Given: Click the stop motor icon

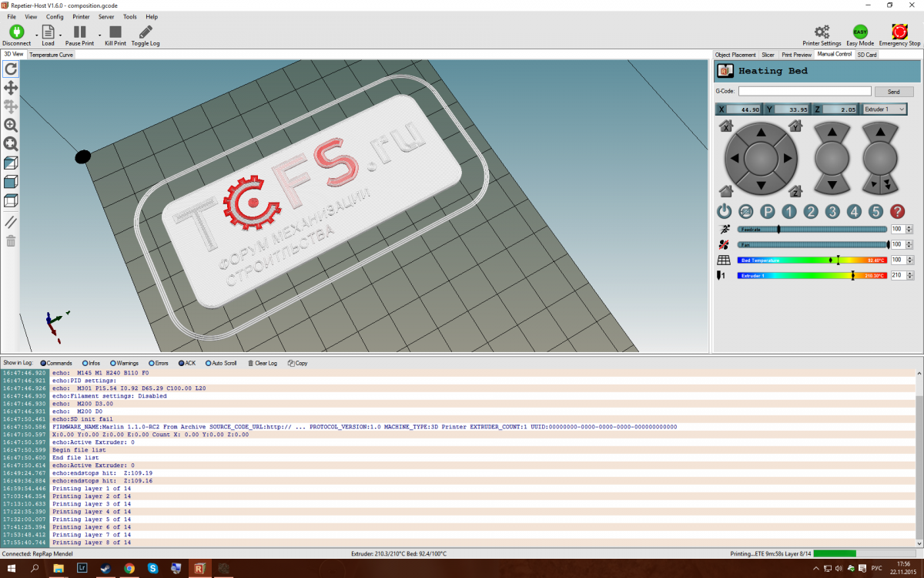Looking at the screenshot, I should [x=746, y=211].
